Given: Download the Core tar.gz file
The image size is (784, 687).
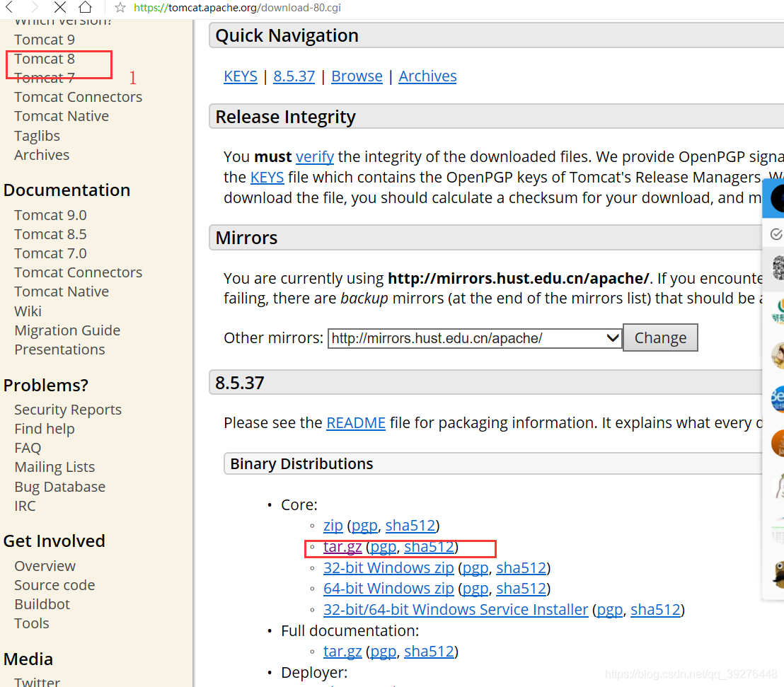Looking at the screenshot, I should pos(342,547).
